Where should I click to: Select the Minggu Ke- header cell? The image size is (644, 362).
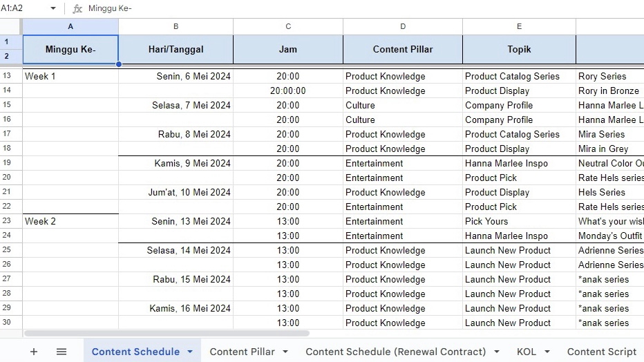coord(70,49)
